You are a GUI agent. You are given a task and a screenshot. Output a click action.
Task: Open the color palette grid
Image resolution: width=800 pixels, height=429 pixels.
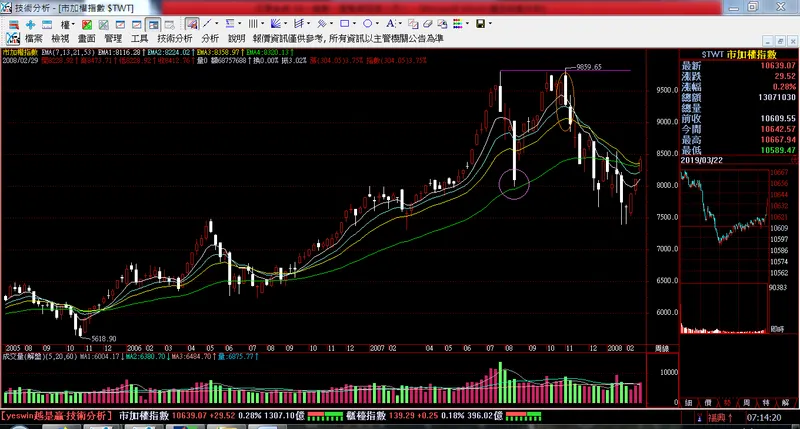(457, 23)
